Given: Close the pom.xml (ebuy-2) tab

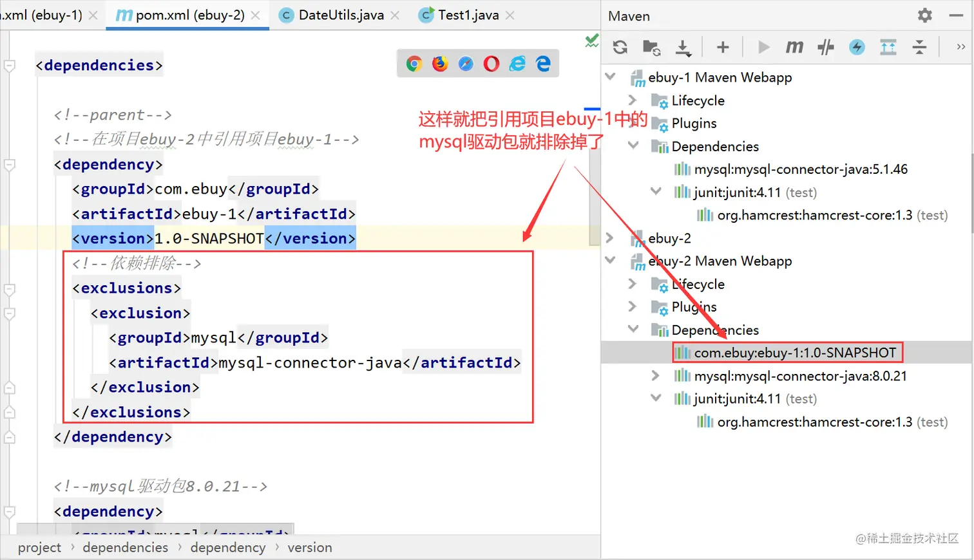Looking at the screenshot, I should [x=256, y=15].
